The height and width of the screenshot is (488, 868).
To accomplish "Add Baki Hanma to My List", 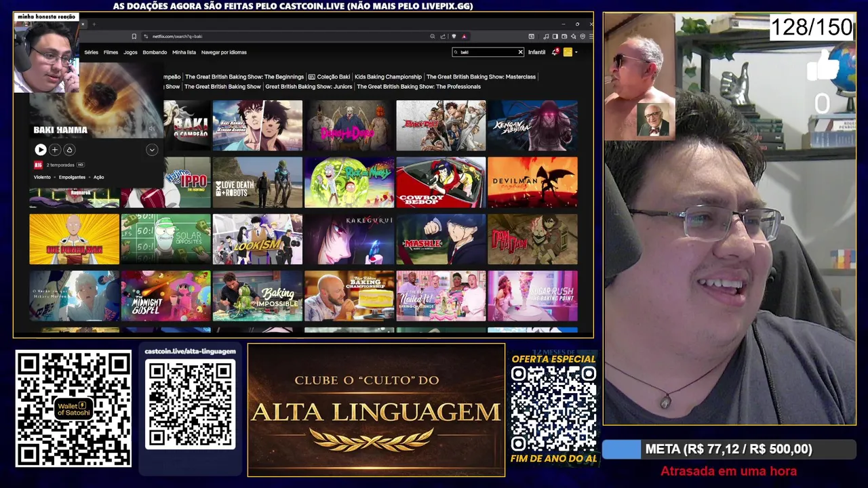I will click(54, 150).
